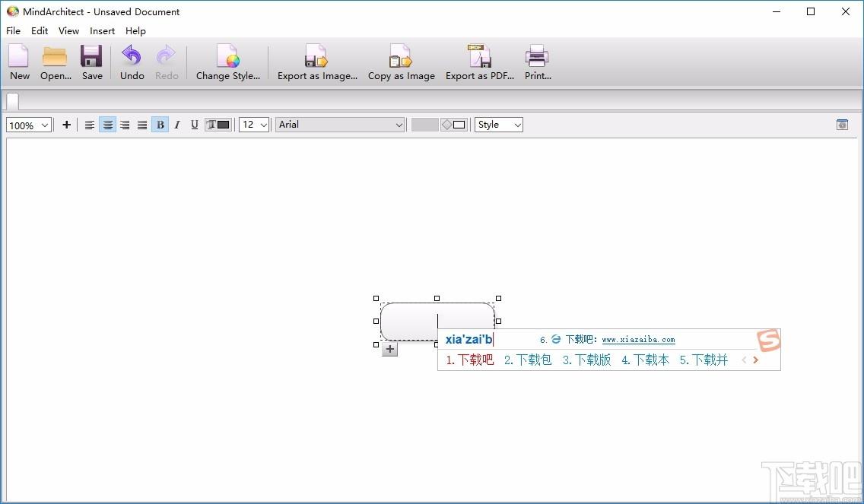The height and width of the screenshot is (504, 864).
Task: Choose IME candidate 5. 下载并
Action: click(x=704, y=360)
